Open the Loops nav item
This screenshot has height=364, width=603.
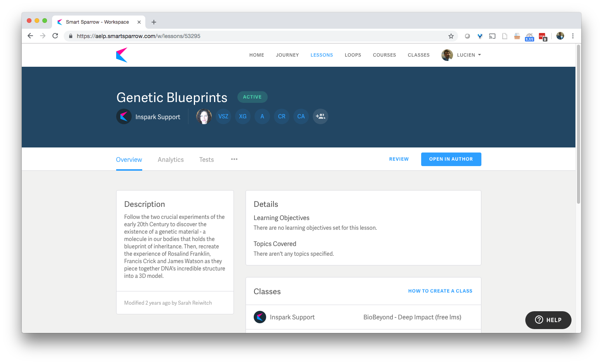353,55
